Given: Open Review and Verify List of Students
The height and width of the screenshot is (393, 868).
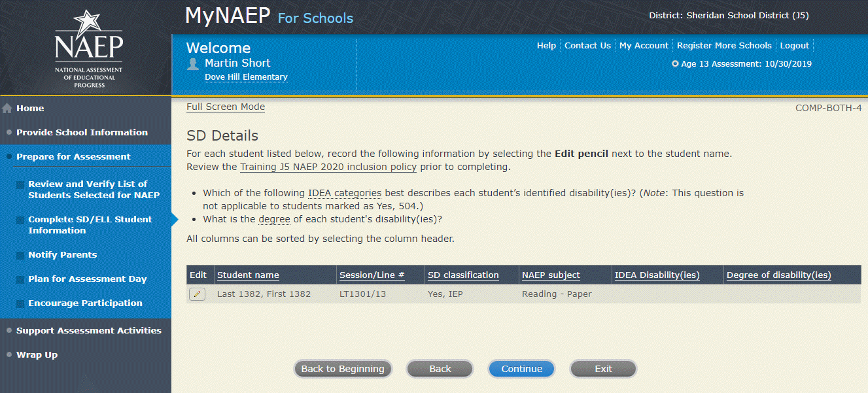Looking at the screenshot, I should click(x=93, y=190).
